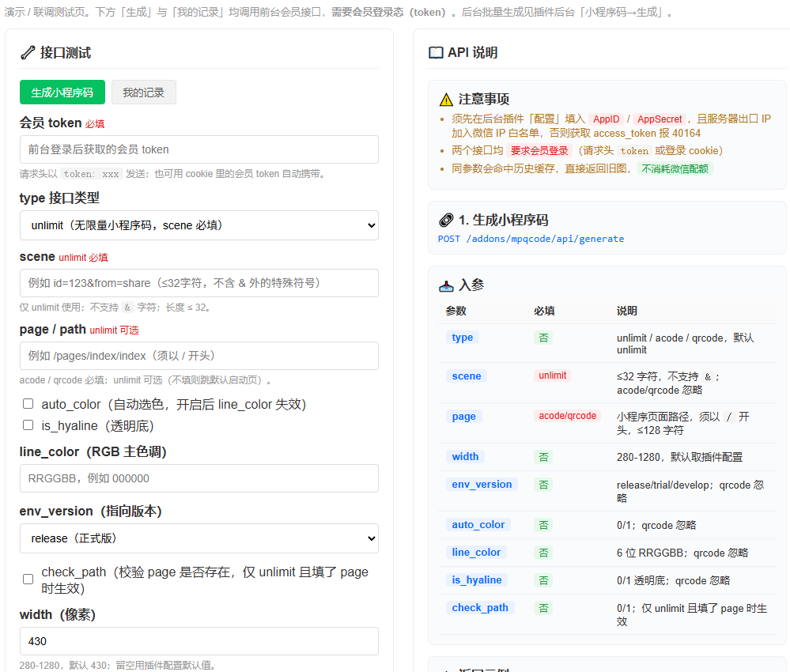Click the is_hyaline parameter tag in table
Screen dimensions: 790x672
[477, 580]
